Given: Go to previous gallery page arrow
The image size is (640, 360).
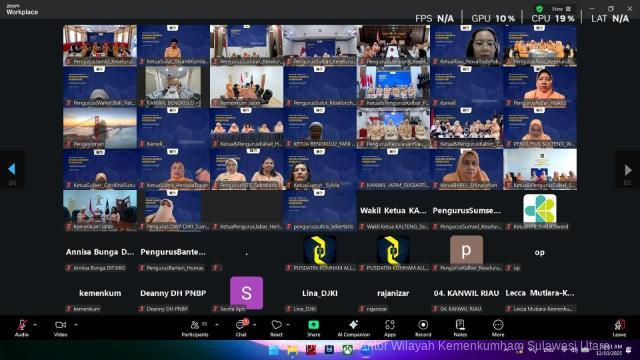Looking at the screenshot, I should point(12,169).
